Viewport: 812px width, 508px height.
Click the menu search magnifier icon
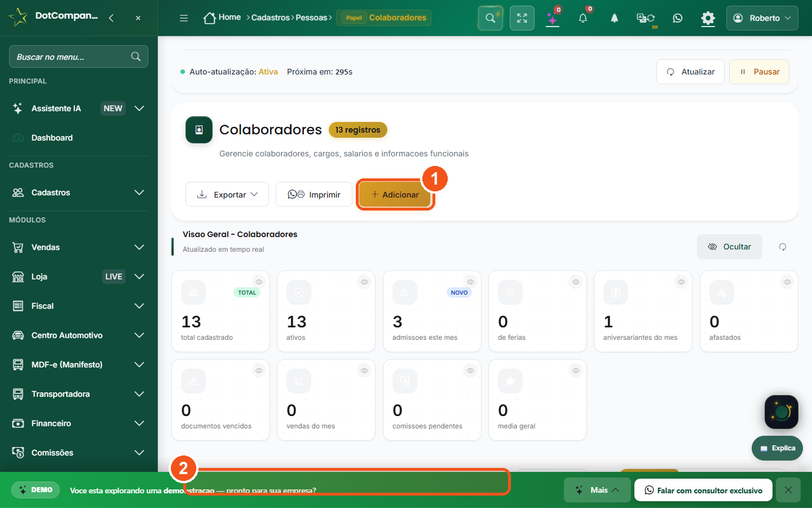tap(136, 56)
